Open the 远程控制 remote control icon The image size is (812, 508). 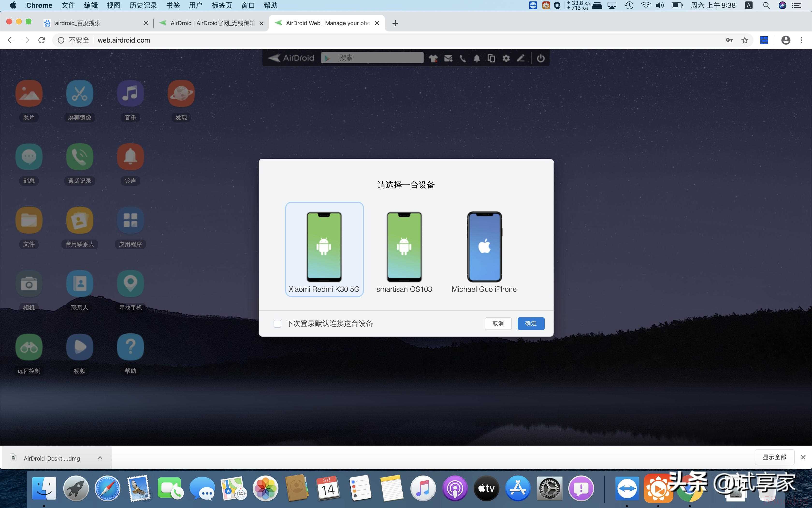pyautogui.click(x=29, y=347)
